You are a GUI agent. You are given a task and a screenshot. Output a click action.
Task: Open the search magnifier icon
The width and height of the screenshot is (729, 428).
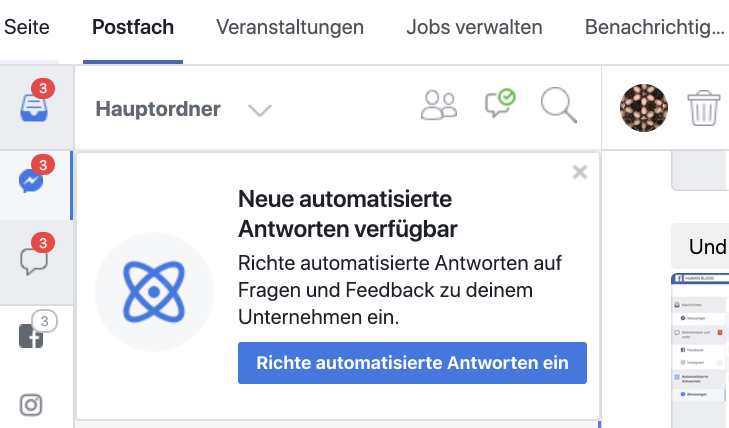[558, 106]
